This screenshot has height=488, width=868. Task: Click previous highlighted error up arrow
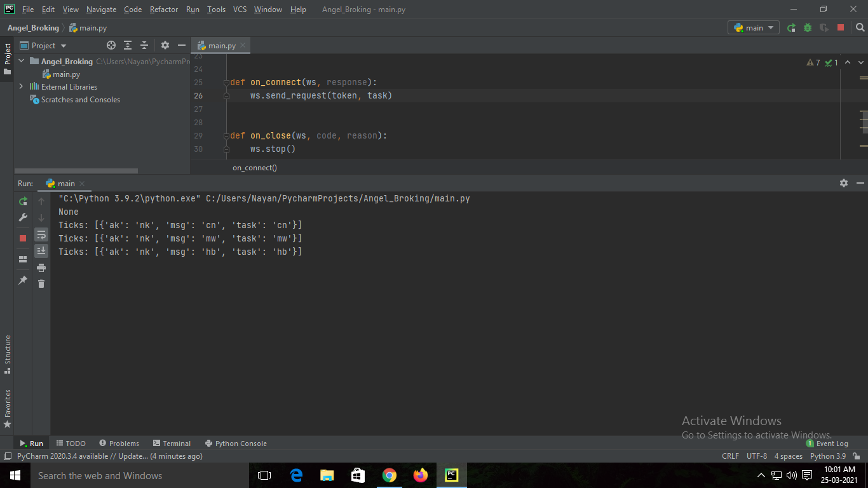point(849,63)
